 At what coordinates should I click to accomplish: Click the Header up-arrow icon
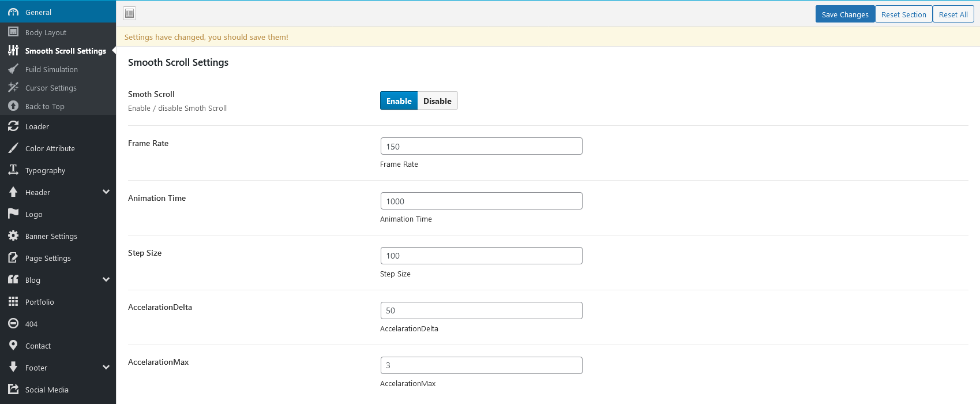tap(13, 192)
